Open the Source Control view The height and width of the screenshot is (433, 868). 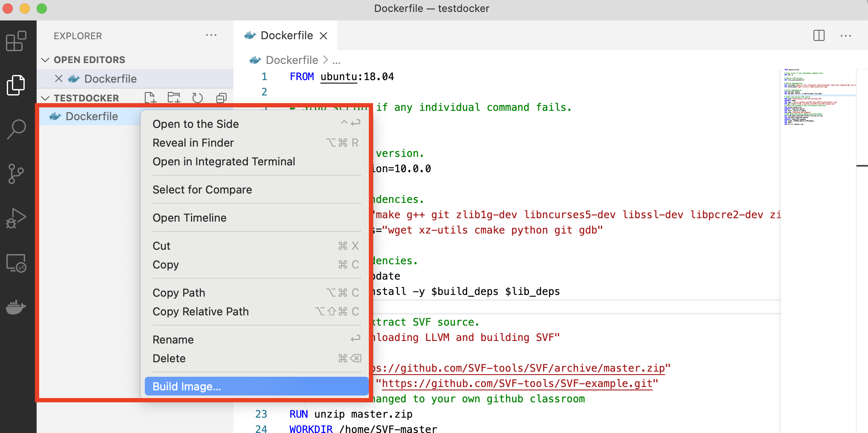pos(16,174)
